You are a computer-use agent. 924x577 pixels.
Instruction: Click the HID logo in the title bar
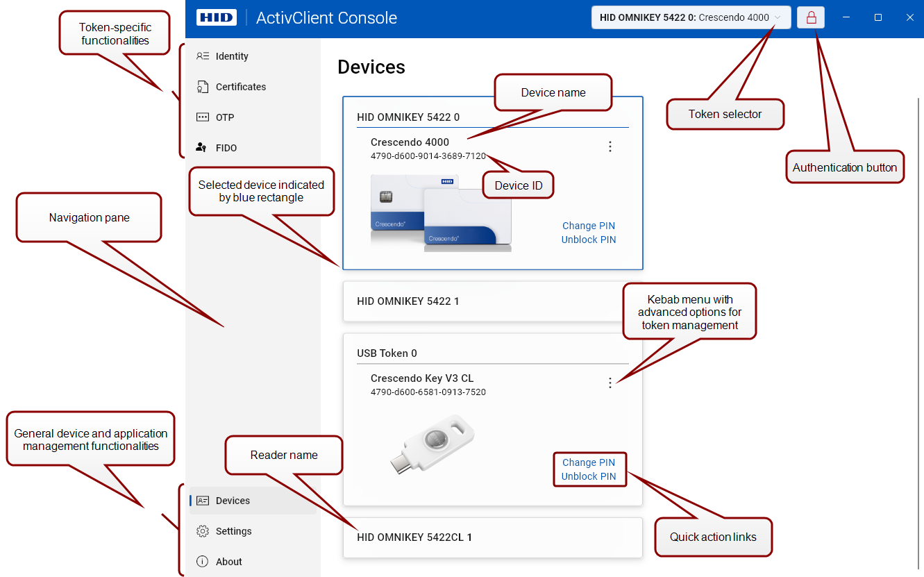[x=217, y=17]
